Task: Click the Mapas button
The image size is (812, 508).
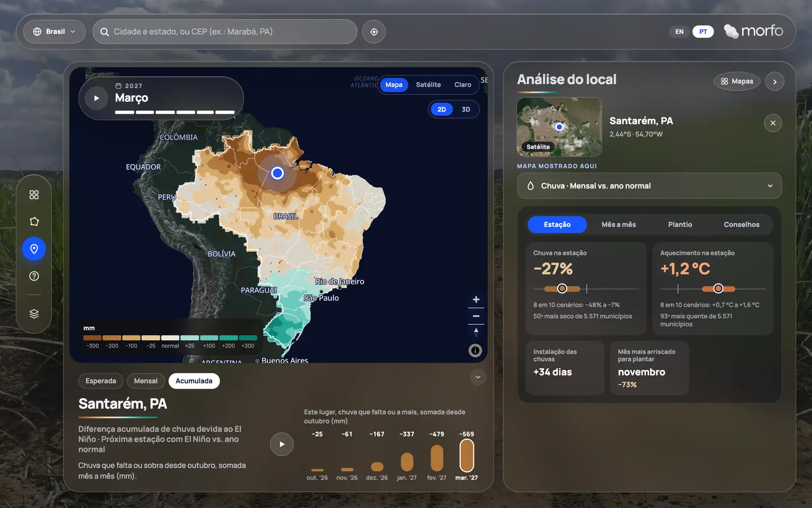Action: point(737,81)
